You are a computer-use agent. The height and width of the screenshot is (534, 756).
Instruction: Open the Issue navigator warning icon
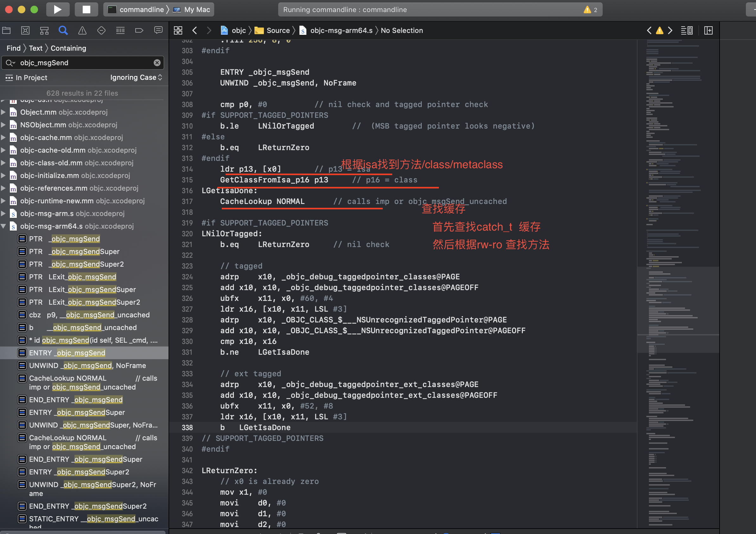[82, 31]
